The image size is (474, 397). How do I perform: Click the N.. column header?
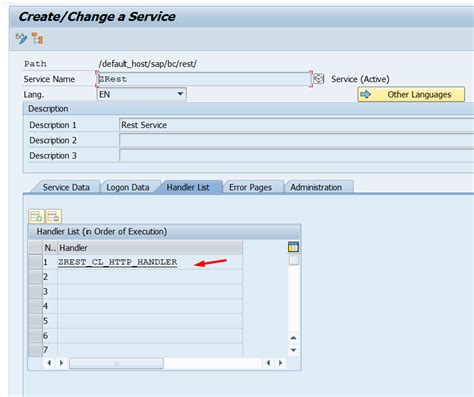point(50,248)
